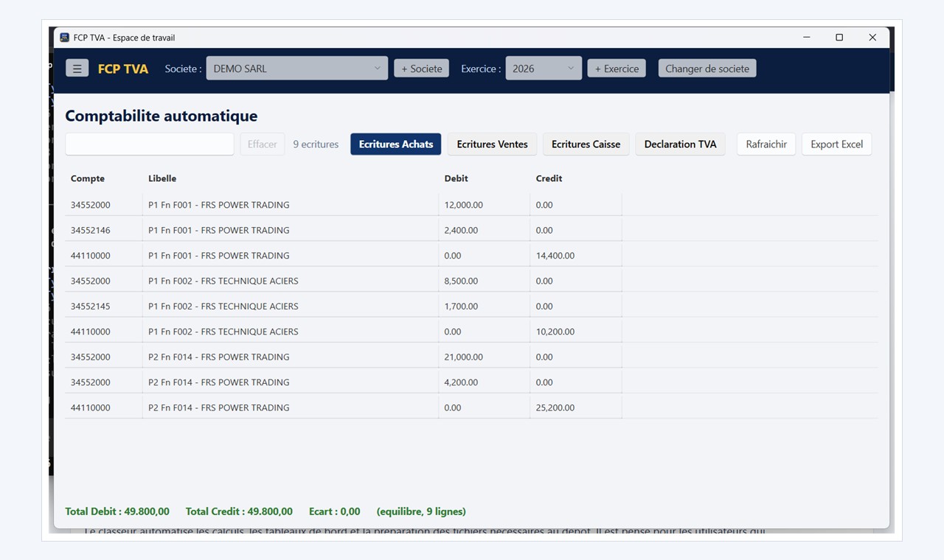Screen dimensions: 944x560
Task: Click Ecart : 0,00 in footer
Action: tap(335, 511)
